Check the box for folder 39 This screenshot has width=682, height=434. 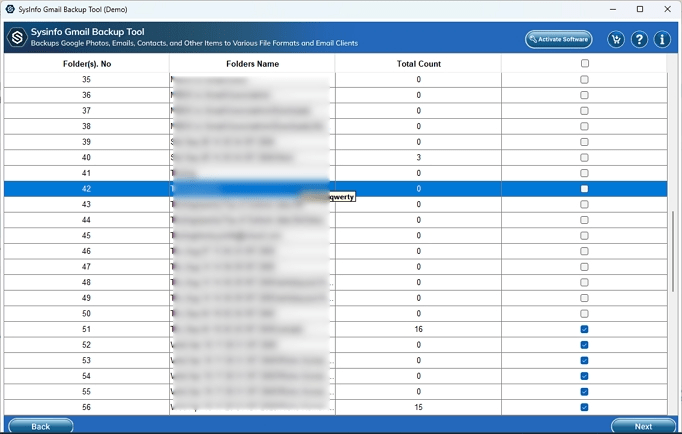tap(584, 142)
